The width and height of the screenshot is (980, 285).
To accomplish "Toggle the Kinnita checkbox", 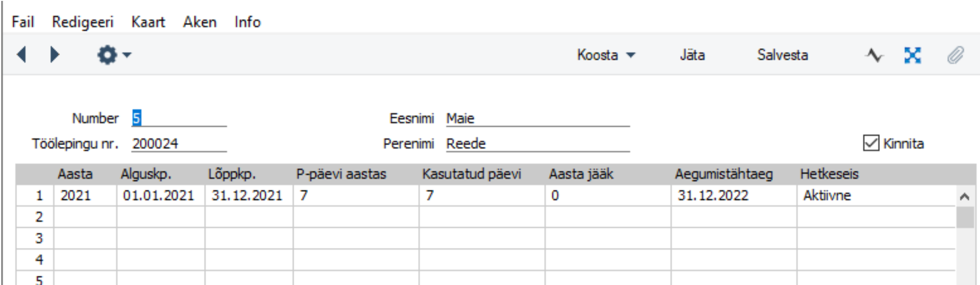I will pyautogui.click(x=871, y=143).
